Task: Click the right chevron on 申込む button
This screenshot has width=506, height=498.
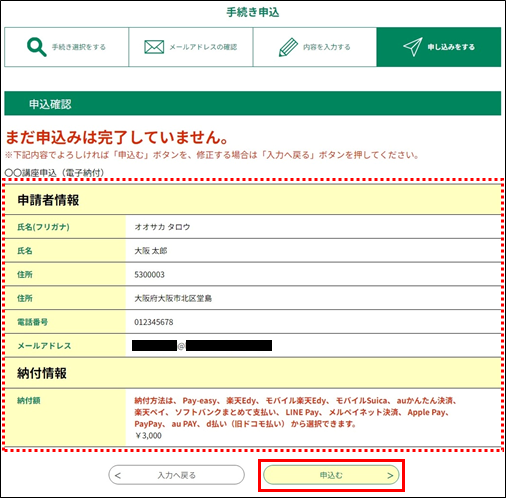Action: coord(390,476)
